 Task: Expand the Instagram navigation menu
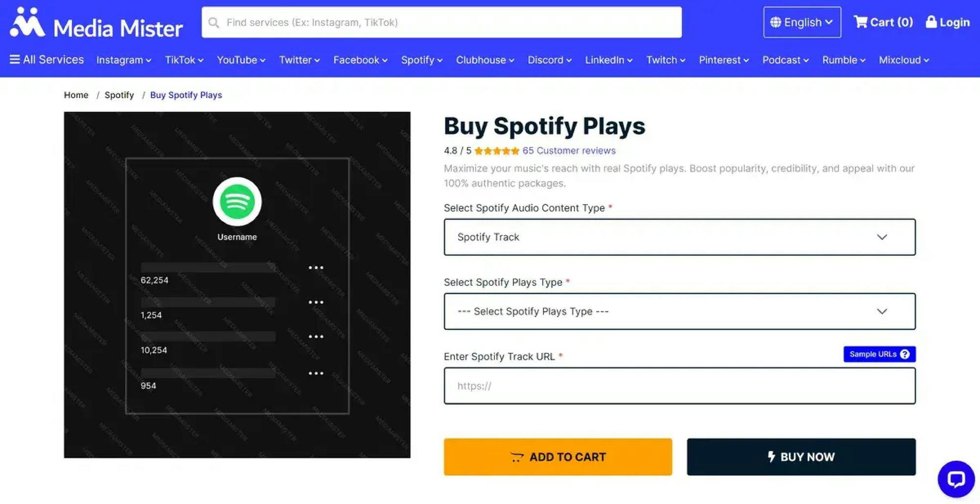tap(123, 60)
